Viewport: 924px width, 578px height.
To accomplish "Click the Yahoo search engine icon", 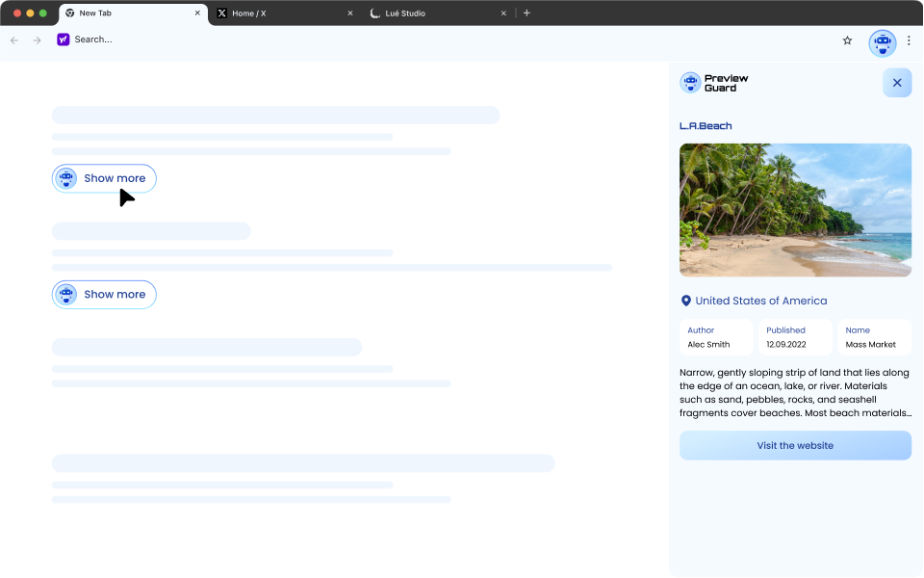I will point(64,39).
